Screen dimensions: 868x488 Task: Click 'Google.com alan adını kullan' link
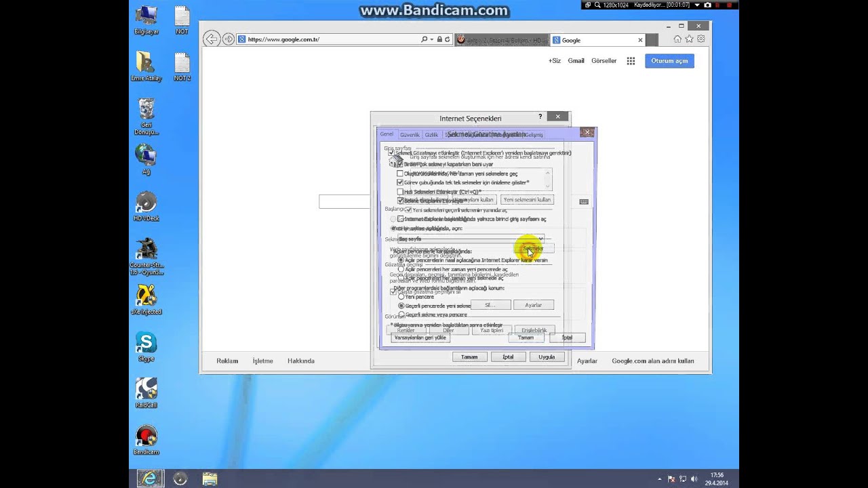(652, 361)
